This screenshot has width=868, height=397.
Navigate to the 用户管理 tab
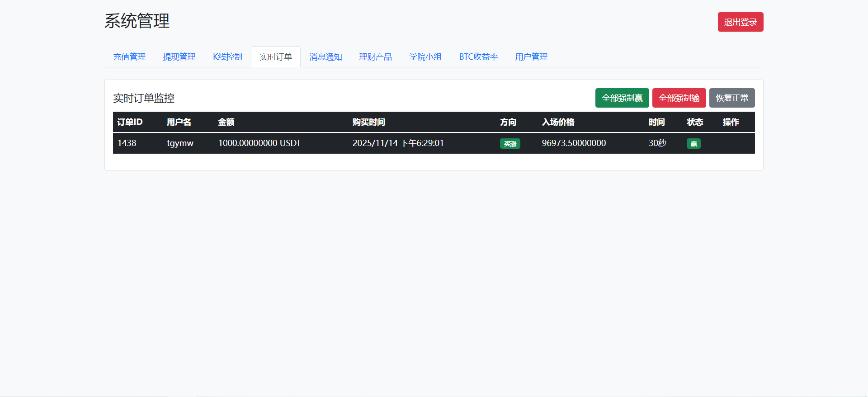point(531,57)
